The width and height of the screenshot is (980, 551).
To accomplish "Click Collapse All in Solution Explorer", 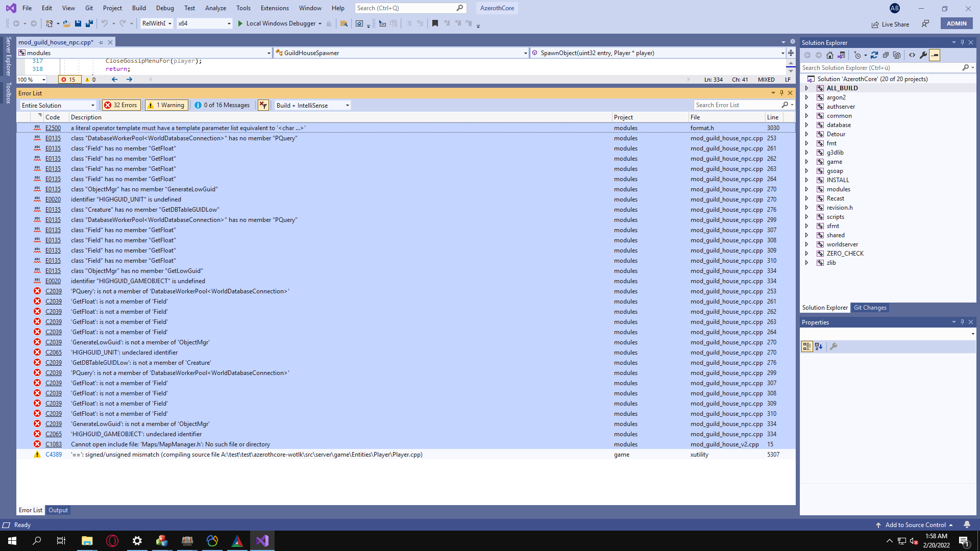I will pos(886,55).
